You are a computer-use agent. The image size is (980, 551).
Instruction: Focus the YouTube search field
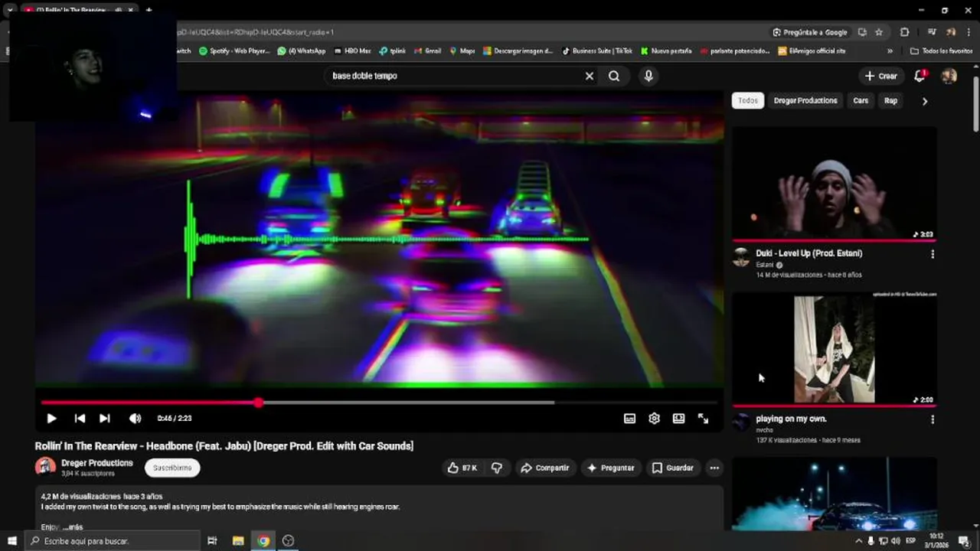[x=455, y=76]
